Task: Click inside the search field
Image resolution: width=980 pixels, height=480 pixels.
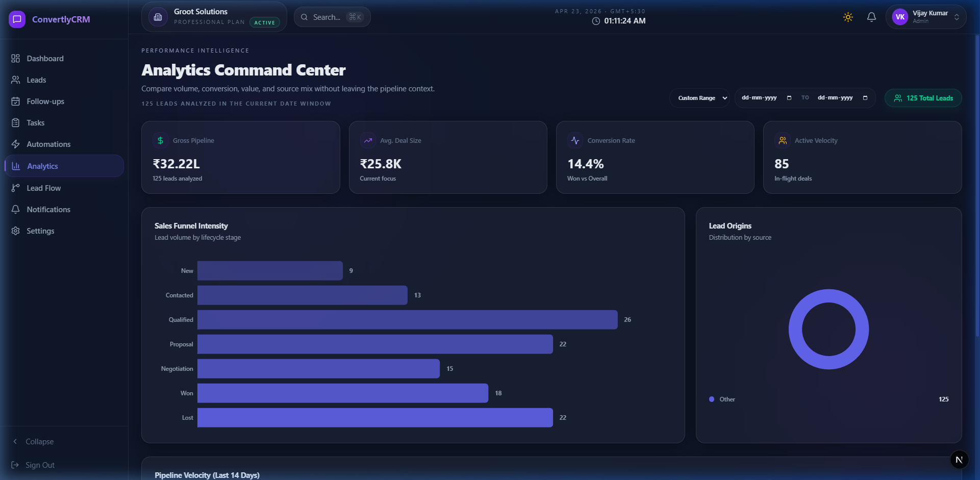Action: pos(332,17)
